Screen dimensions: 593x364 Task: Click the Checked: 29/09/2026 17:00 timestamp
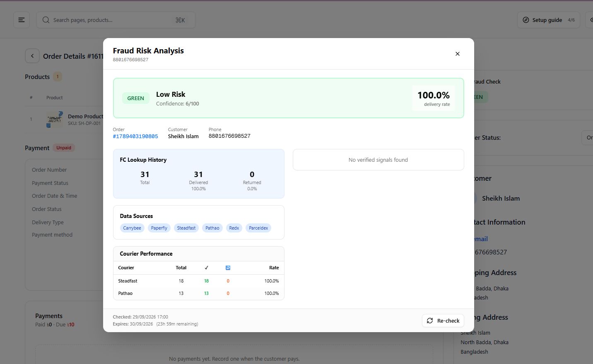pos(140,317)
